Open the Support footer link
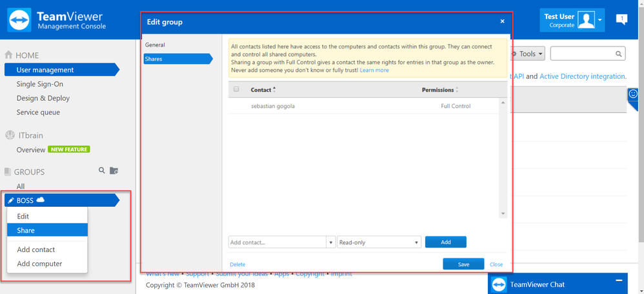Screen dimensions: 644x294 (x=199, y=274)
